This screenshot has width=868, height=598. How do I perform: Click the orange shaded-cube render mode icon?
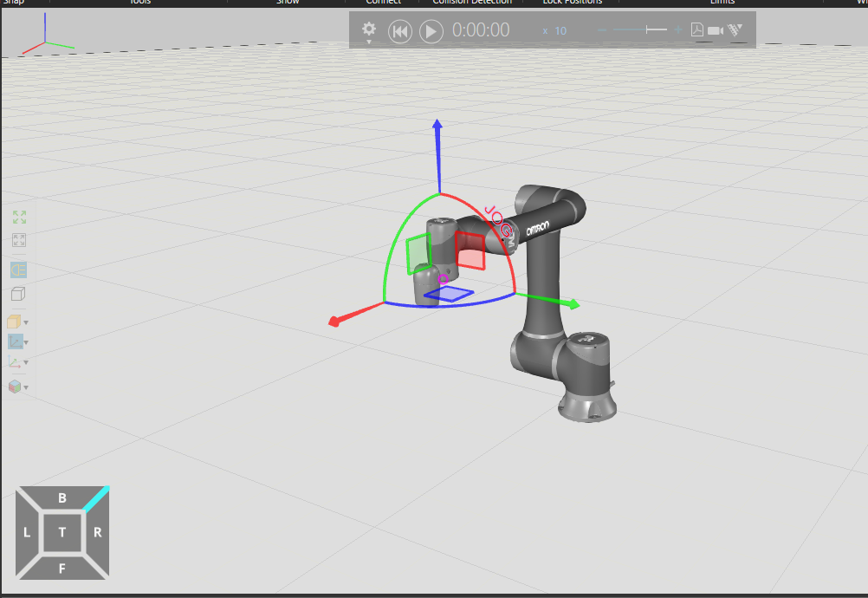tap(14, 322)
